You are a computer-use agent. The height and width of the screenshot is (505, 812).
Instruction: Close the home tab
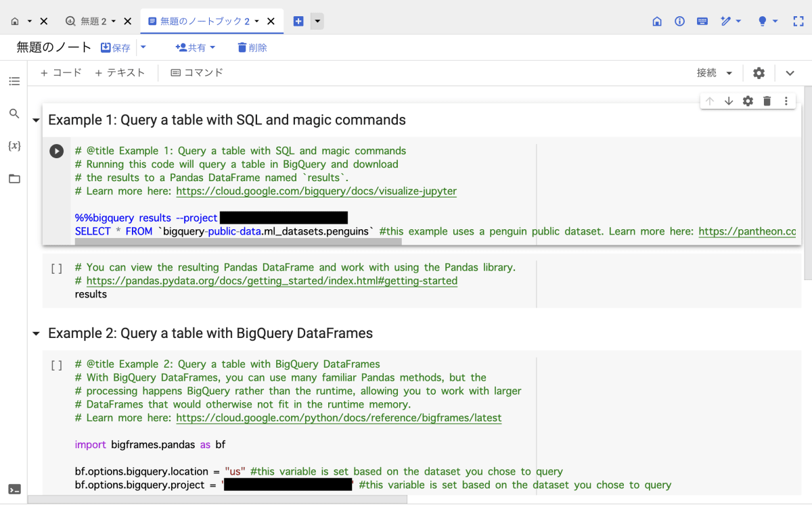pos(44,22)
